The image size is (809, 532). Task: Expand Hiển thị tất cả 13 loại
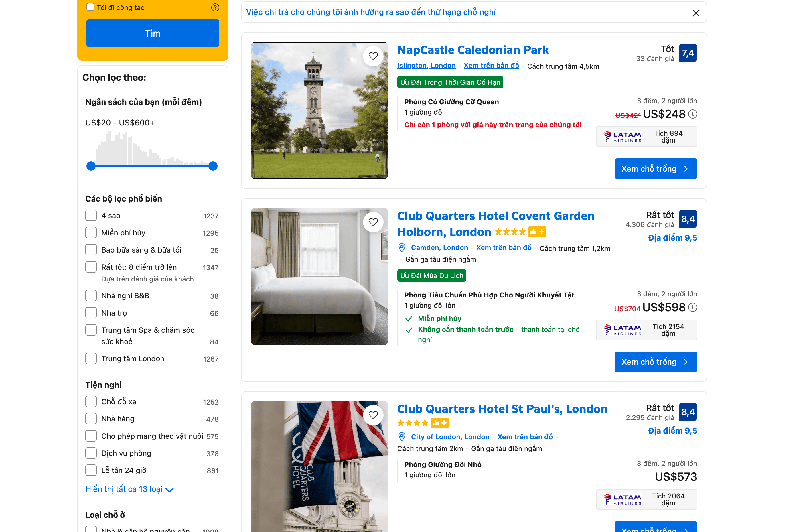(x=129, y=489)
